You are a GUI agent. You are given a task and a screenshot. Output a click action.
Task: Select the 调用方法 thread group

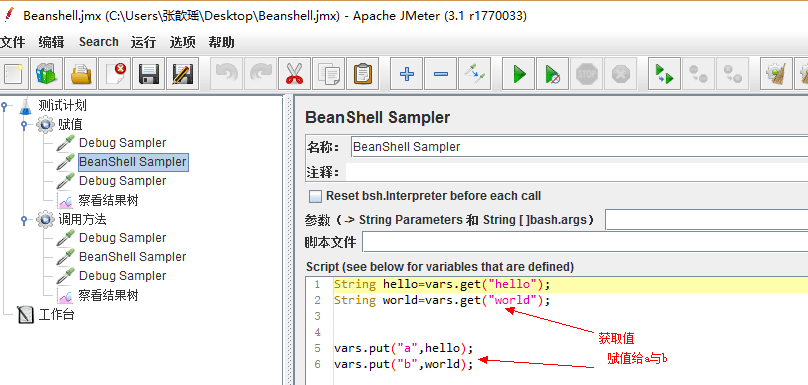coord(82,220)
